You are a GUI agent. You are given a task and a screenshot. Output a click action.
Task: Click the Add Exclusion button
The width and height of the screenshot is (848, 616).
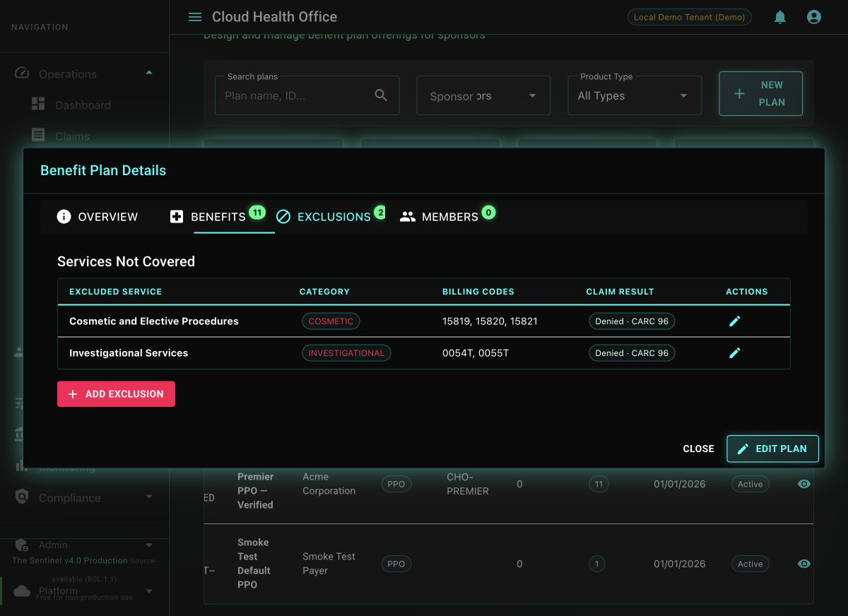[116, 394]
